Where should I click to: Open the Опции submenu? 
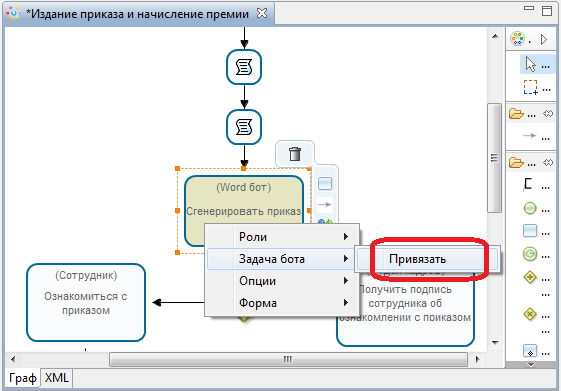point(282,281)
